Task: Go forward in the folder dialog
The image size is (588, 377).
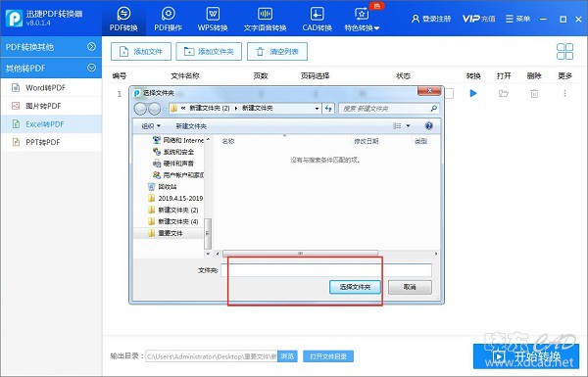Action: pyautogui.click(x=155, y=109)
